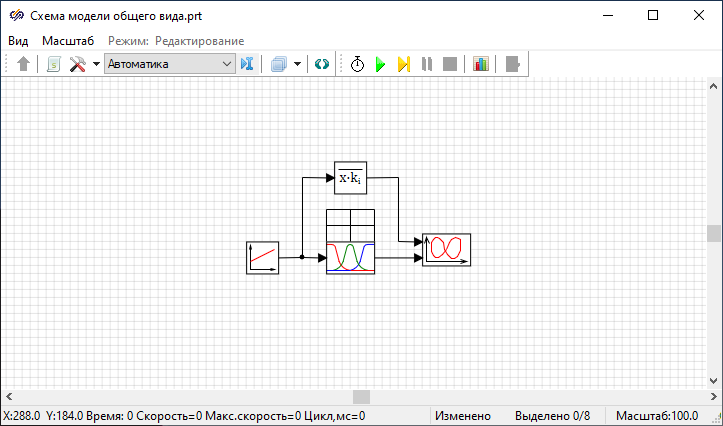Open the bar chart icon

tap(481, 64)
